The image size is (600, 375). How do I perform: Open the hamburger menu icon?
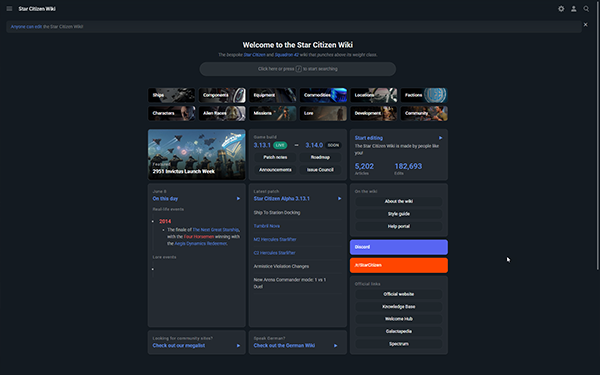(x=9, y=8)
